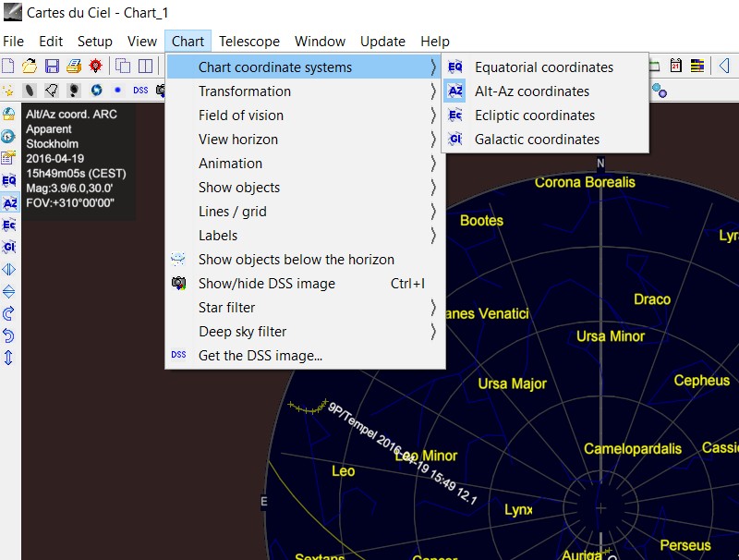739x560 pixels.
Task: Choose Show/hide DSS image entry
Action: (x=304, y=284)
